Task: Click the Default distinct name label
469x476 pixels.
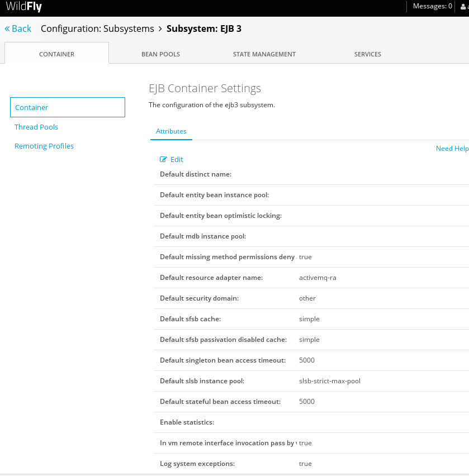Action: (x=196, y=174)
